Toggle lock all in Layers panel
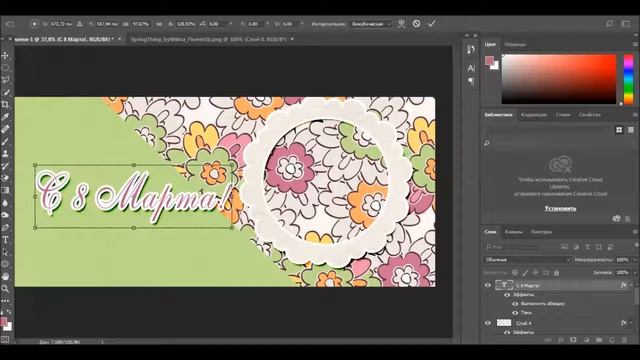Image resolution: width=640 pixels, height=360 pixels. (x=556, y=272)
